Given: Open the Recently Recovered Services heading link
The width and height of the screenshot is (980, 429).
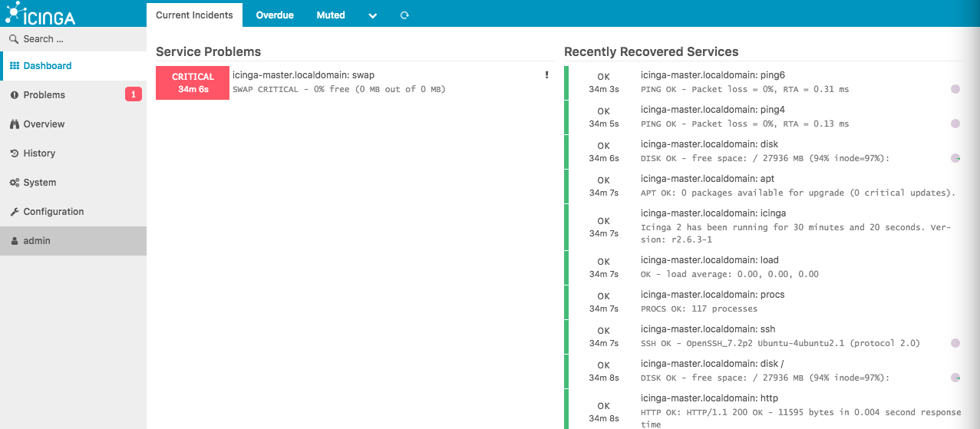Looking at the screenshot, I should click(x=651, y=51).
